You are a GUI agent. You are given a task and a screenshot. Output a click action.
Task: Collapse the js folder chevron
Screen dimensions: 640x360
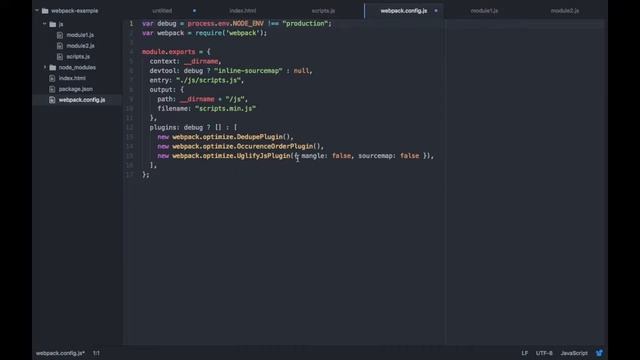click(x=44, y=24)
